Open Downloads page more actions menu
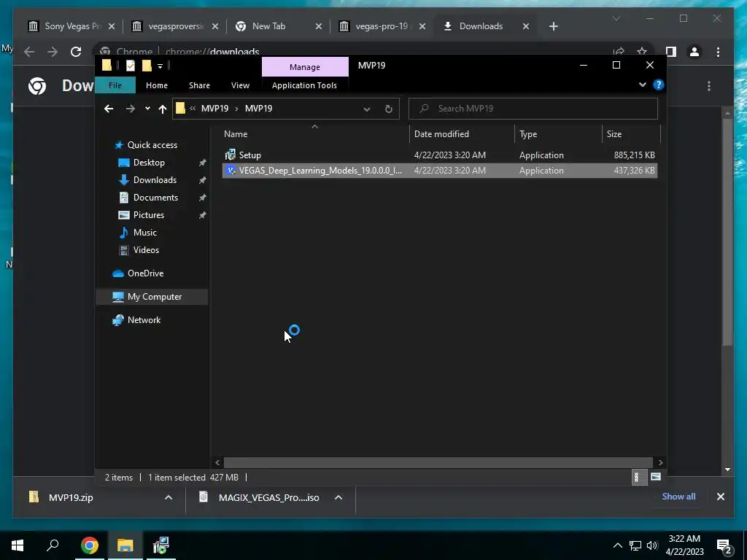The height and width of the screenshot is (560, 747). 709,86
